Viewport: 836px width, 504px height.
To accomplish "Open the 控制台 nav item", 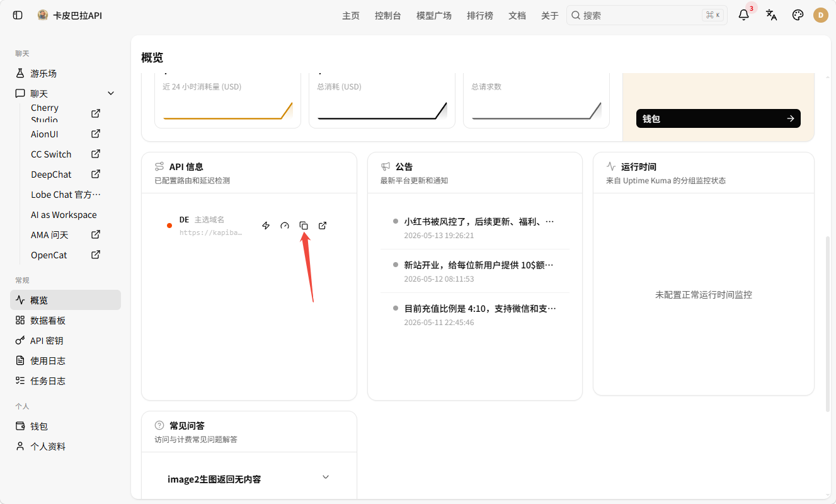I will 388,16.
